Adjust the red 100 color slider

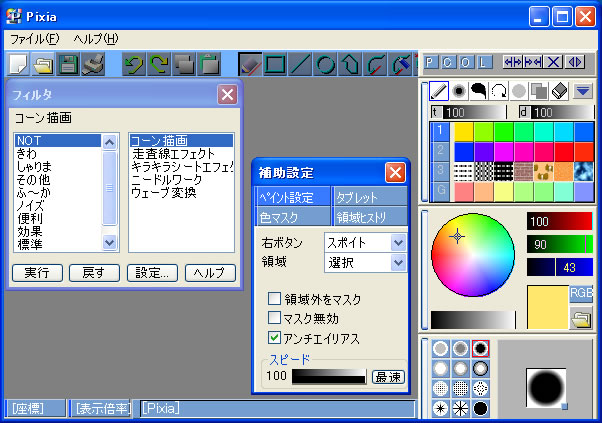[x=559, y=221]
